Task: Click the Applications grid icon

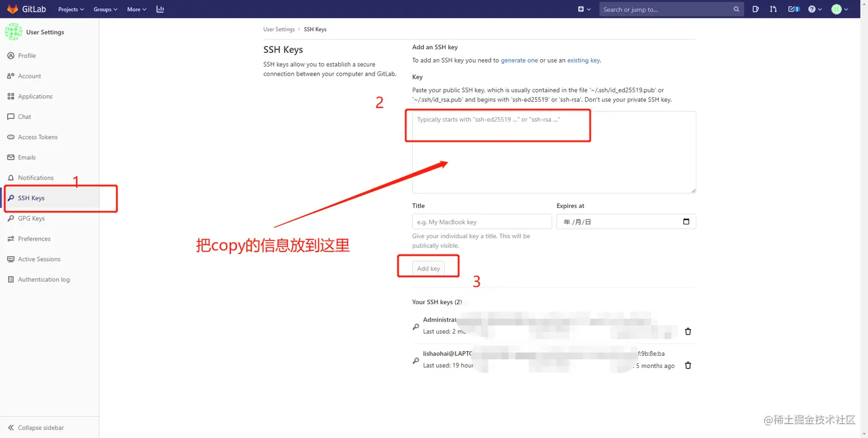Action: (10, 96)
